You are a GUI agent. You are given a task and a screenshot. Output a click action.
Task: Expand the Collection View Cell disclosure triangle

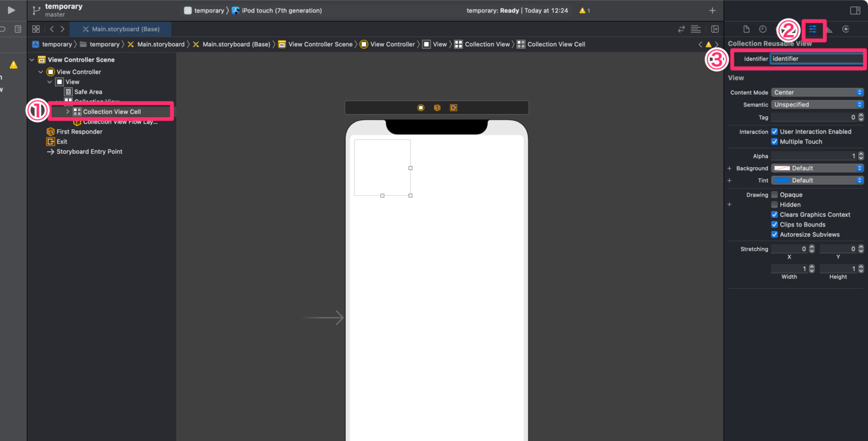(x=67, y=111)
